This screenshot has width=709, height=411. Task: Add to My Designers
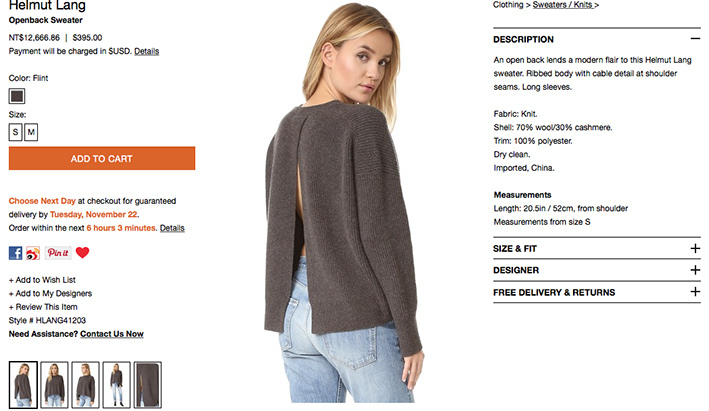(x=50, y=293)
